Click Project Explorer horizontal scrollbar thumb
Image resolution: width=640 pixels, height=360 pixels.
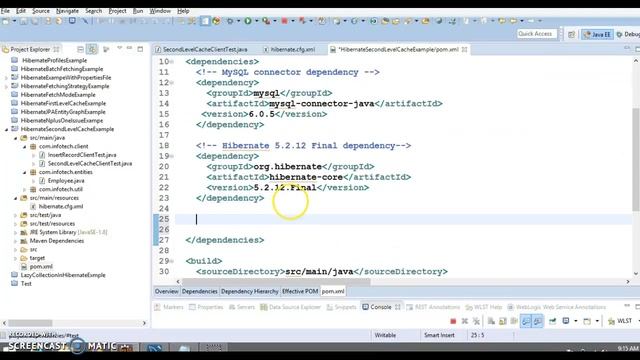pos(30,323)
